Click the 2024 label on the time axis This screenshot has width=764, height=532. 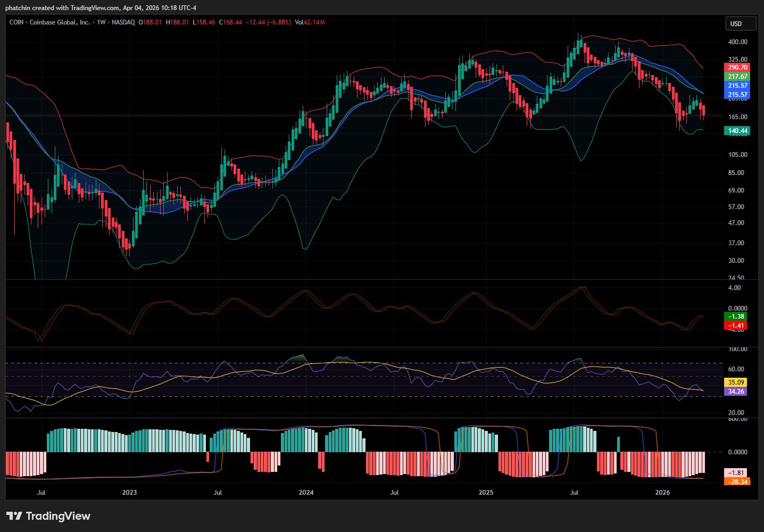pyautogui.click(x=306, y=493)
